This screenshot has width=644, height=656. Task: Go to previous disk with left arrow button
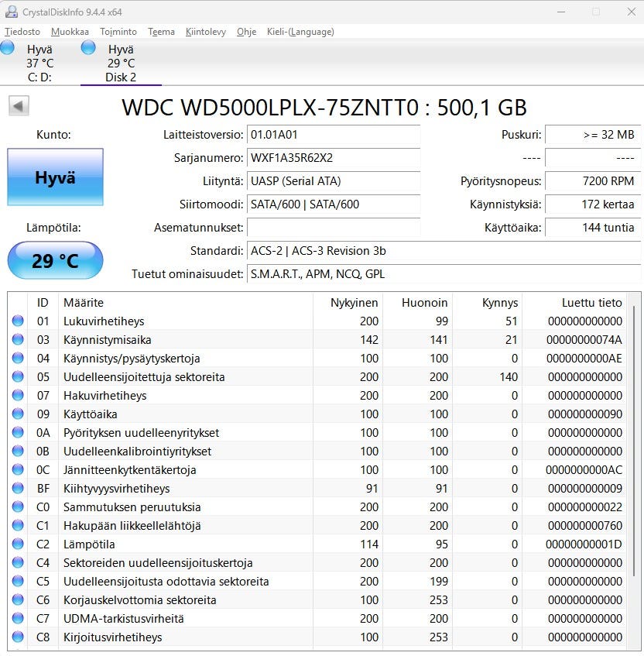(x=19, y=106)
